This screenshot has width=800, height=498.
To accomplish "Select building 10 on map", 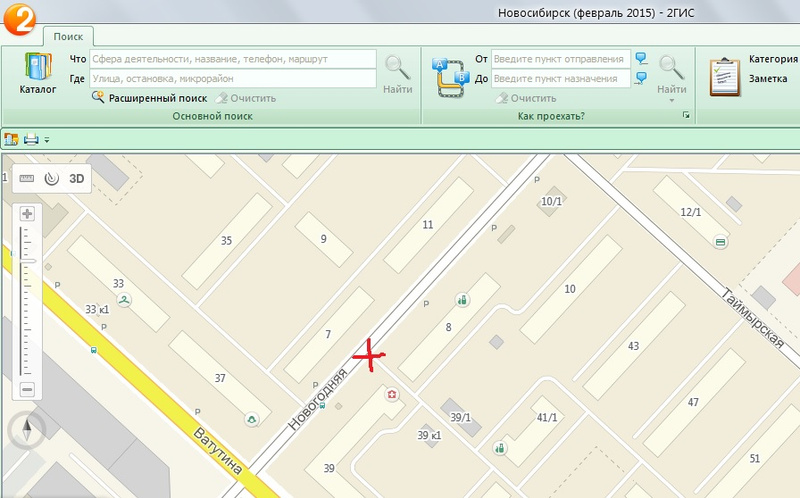I will tap(570, 289).
